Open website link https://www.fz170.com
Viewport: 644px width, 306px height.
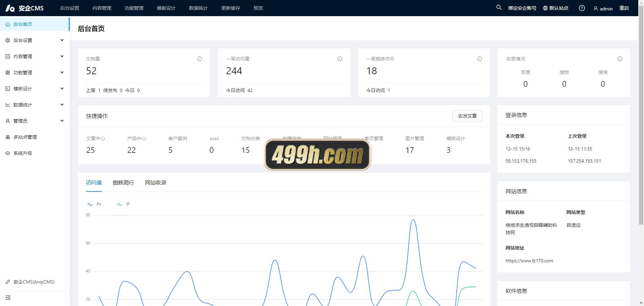point(529,261)
